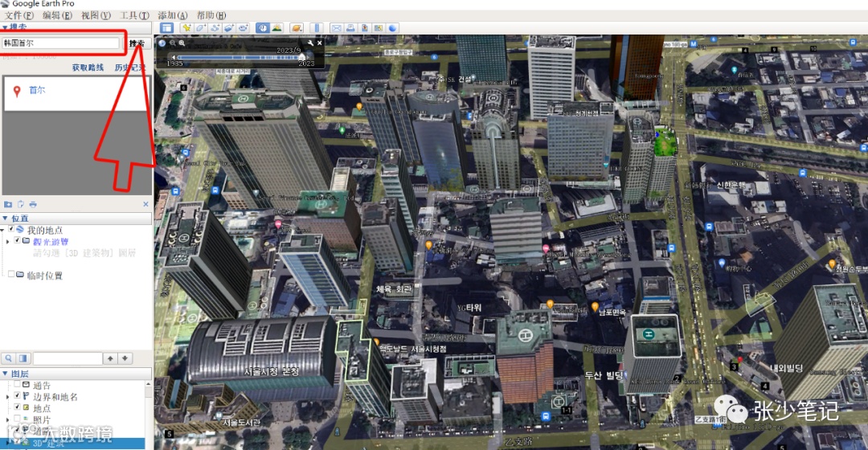This screenshot has width=868, height=450.
Task: Toggle 边界和地名 layer checkbox
Action: tap(17, 395)
